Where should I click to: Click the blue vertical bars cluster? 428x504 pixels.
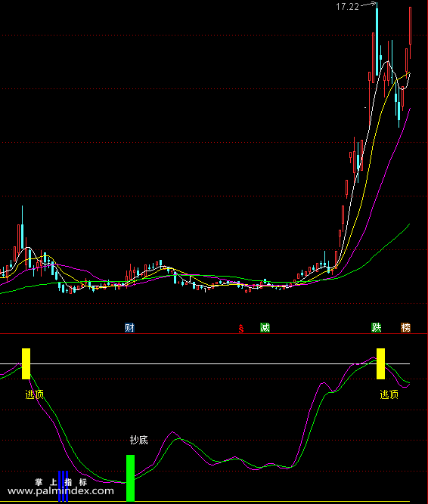[63, 486]
